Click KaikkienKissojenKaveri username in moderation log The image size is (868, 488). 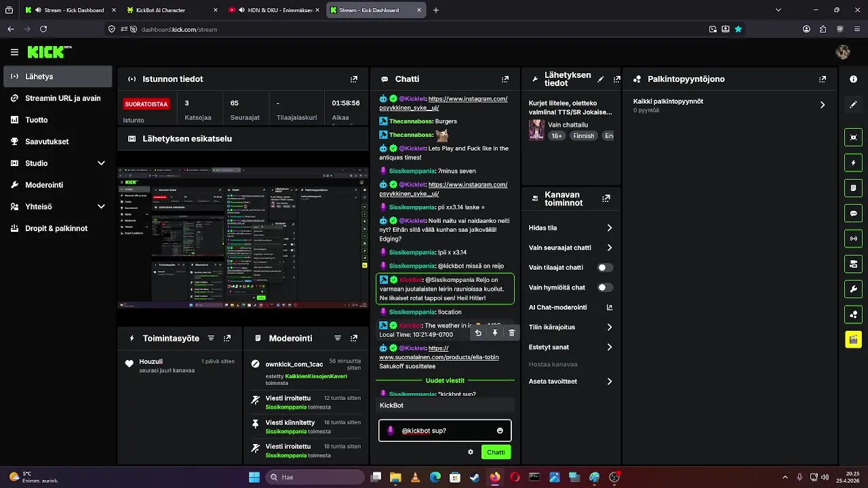point(316,376)
